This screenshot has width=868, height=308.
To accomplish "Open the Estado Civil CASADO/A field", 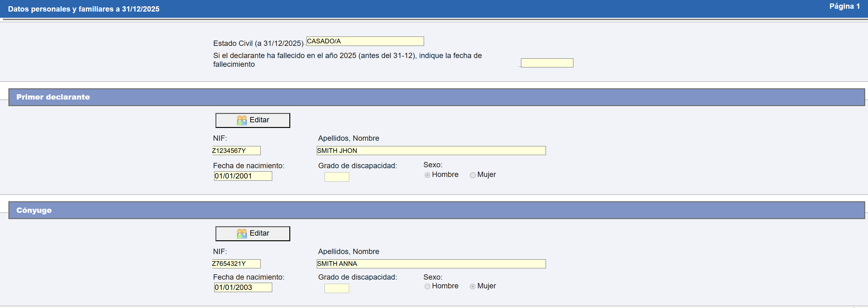I will [365, 41].
